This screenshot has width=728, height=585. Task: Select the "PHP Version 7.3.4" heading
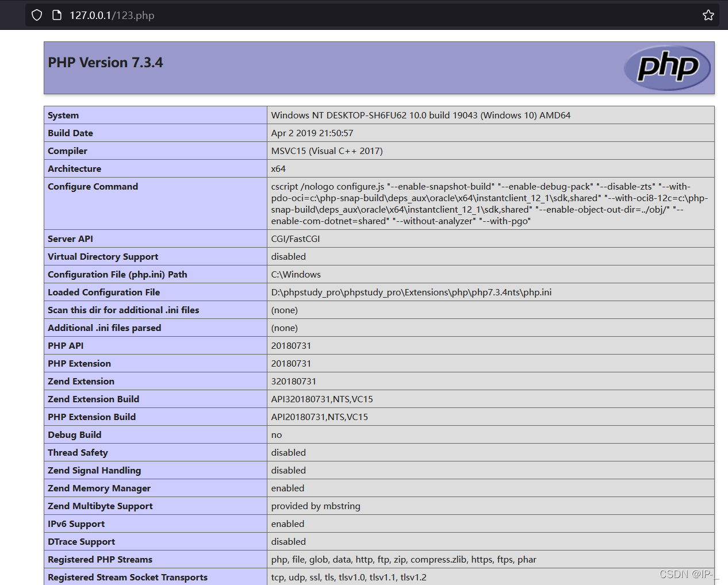105,63
